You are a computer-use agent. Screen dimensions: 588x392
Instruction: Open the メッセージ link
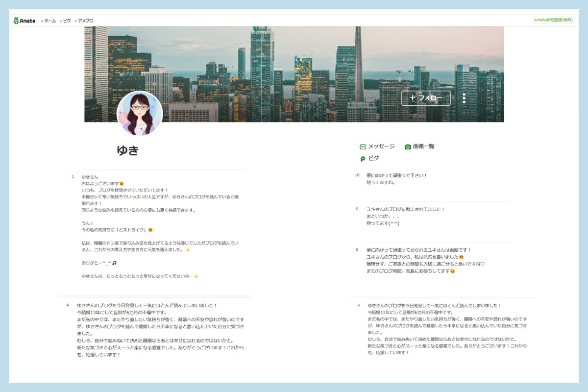tap(381, 147)
